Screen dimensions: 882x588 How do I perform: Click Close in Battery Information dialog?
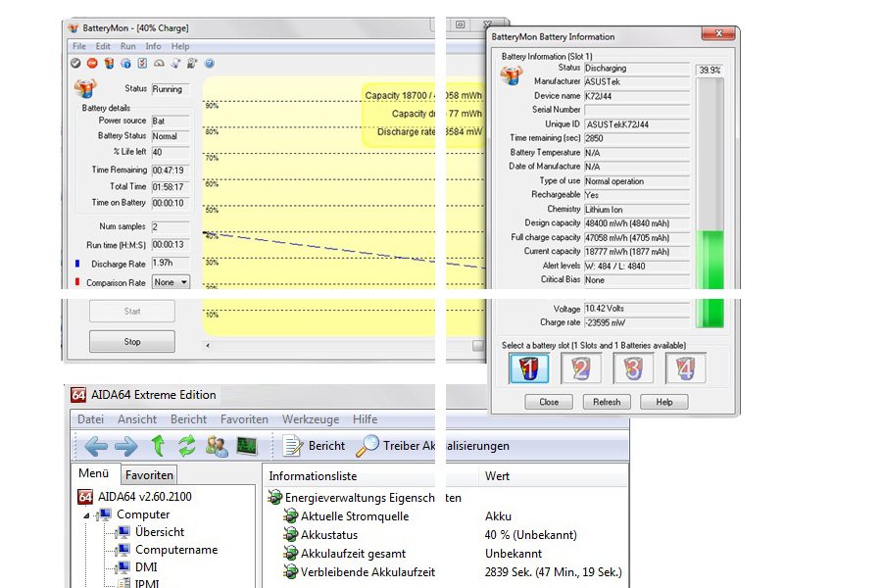coord(549,402)
